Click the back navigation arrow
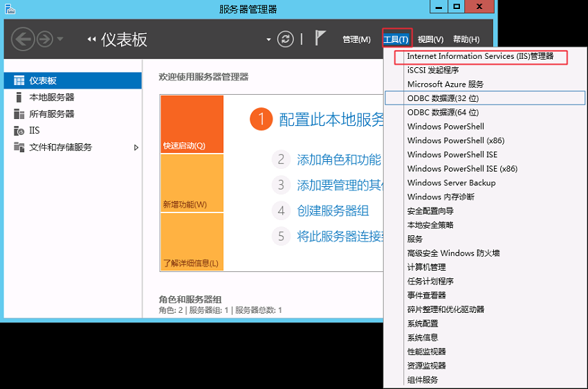Viewport: 588px width, 389px height. pos(23,39)
